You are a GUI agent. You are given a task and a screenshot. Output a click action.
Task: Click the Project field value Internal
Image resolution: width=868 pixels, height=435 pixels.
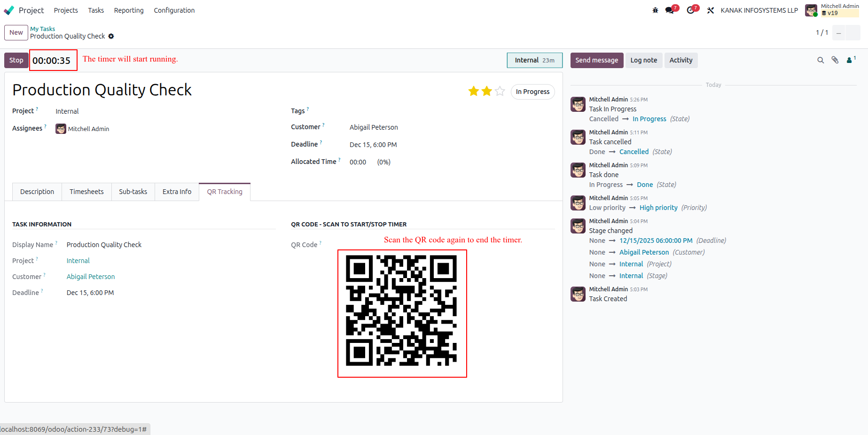click(x=67, y=111)
